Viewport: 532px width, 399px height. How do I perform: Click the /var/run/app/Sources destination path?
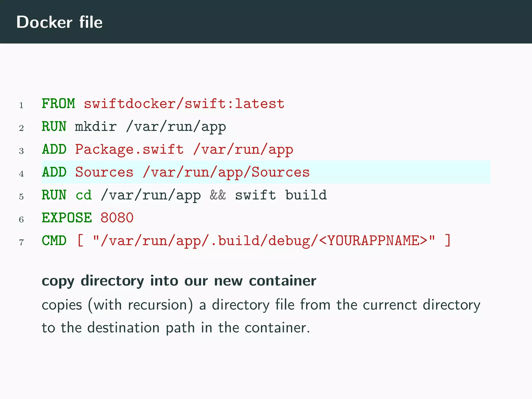coord(226,172)
